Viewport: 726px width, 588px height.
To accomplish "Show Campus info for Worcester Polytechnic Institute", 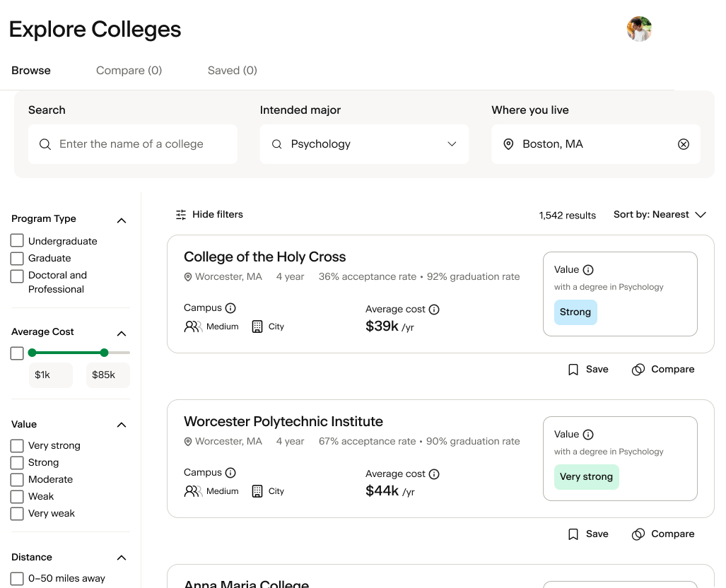I will [x=230, y=473].
